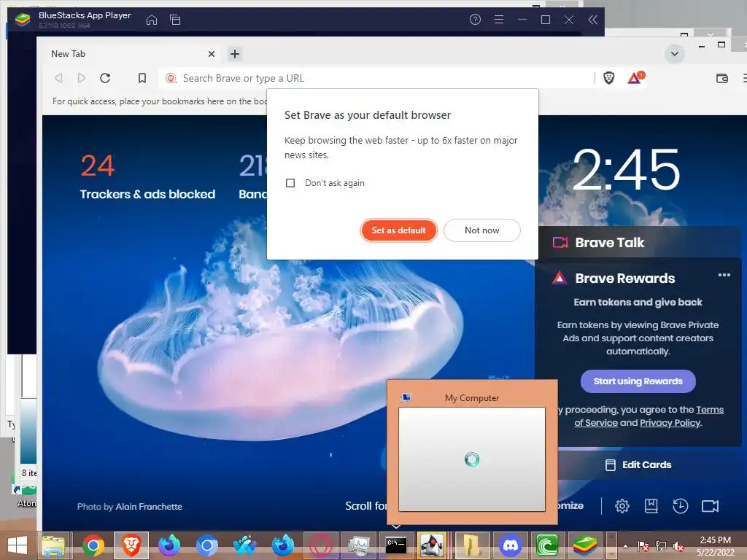
Task: Open Brave Rewards card options menu (three dots)
Action: (x=724, y=275)
